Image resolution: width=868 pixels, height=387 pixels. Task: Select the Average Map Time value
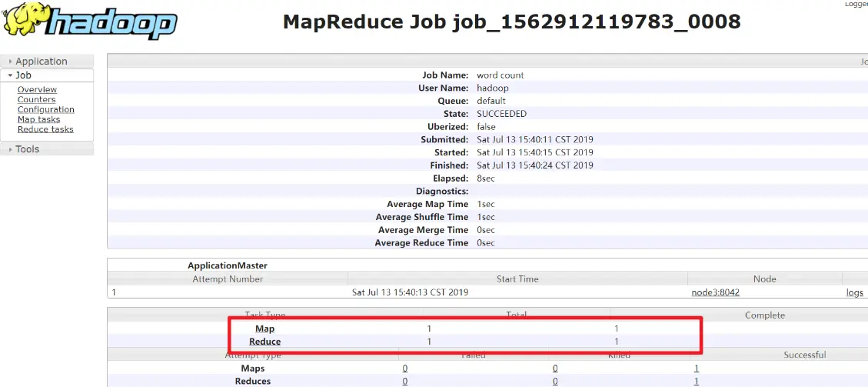[x=485, y=205]
